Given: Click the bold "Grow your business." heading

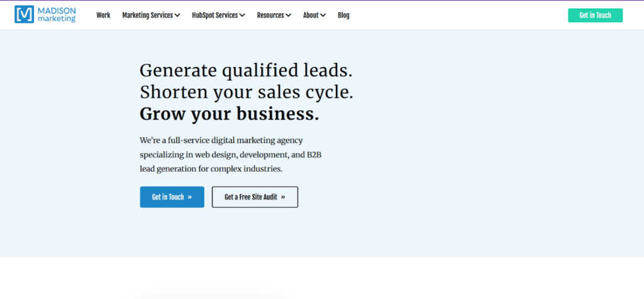Looking at the screenshot, I should [x=229, y=114].
